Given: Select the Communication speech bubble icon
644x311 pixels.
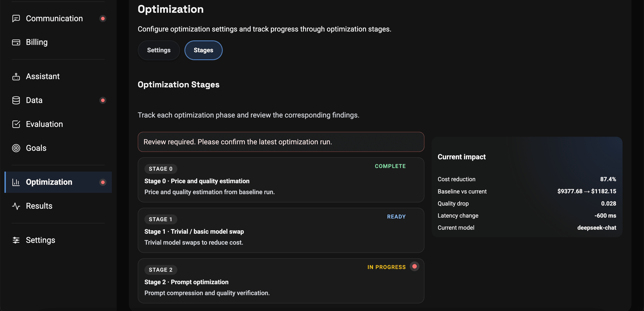Looking at the screenshot, I should [x=16, y=19].
